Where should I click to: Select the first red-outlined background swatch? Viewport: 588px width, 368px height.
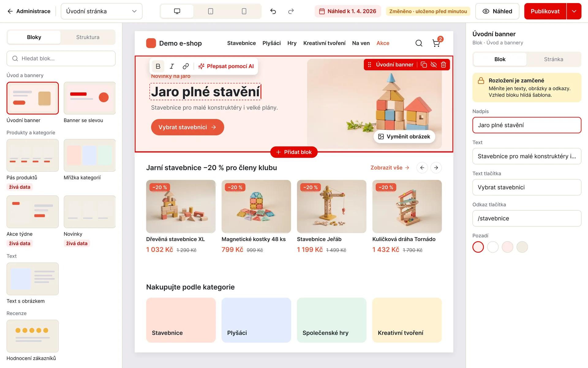478,247
